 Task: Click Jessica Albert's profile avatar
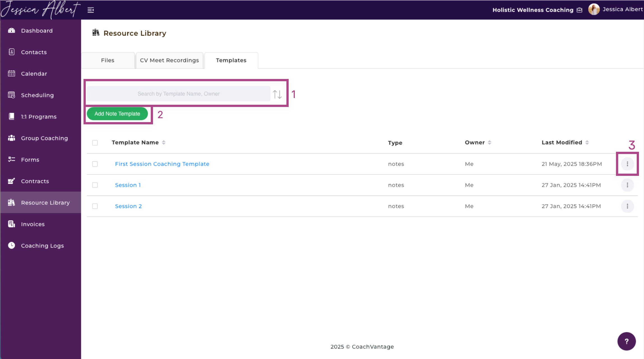pos(594,10)
